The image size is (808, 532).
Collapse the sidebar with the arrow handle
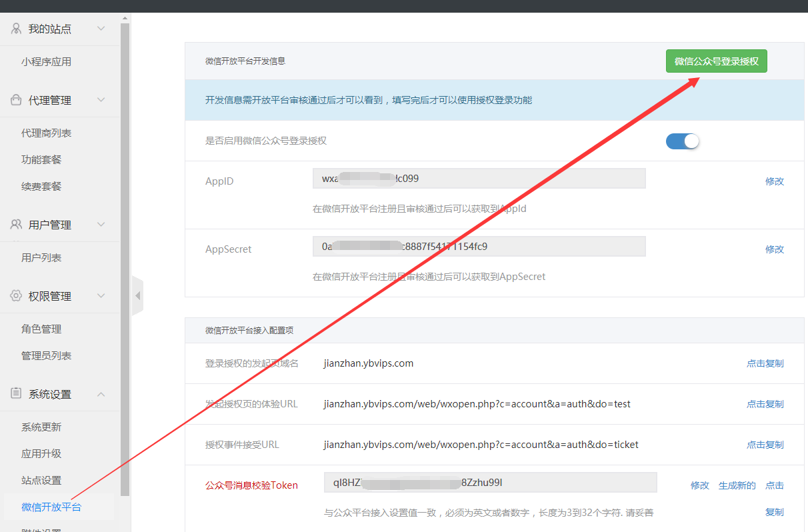pyautogui.click(x=137, y=295)
